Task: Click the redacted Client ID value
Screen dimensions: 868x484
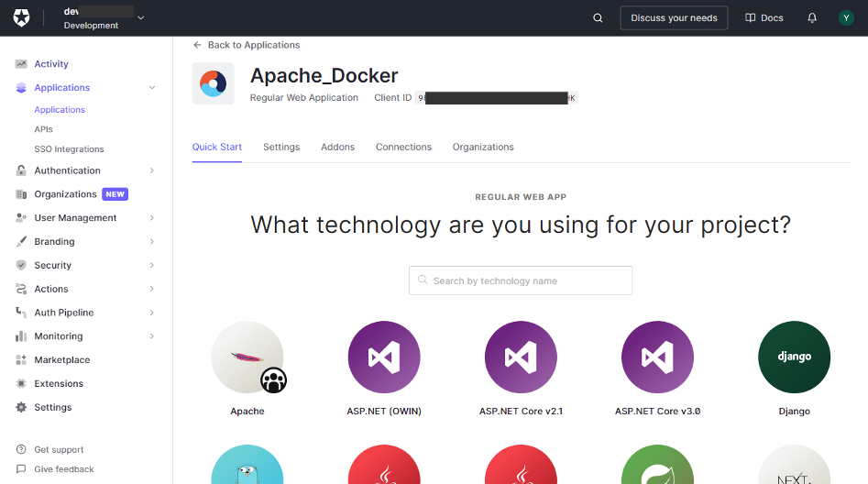Action: point(497,98)
